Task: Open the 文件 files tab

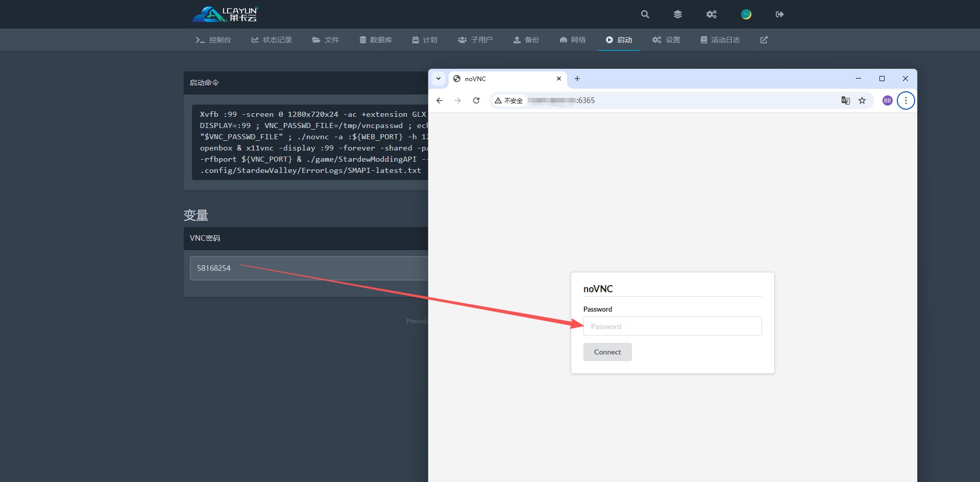Action: [326, 40]
